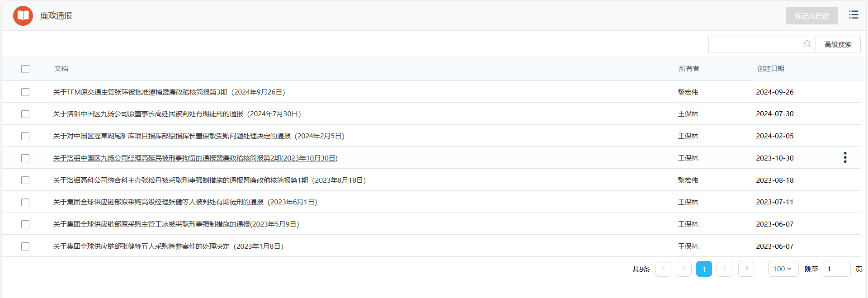Viewport: 868px width, 298px height.
Task: Go to first page arrow
Action: [663, 269]
